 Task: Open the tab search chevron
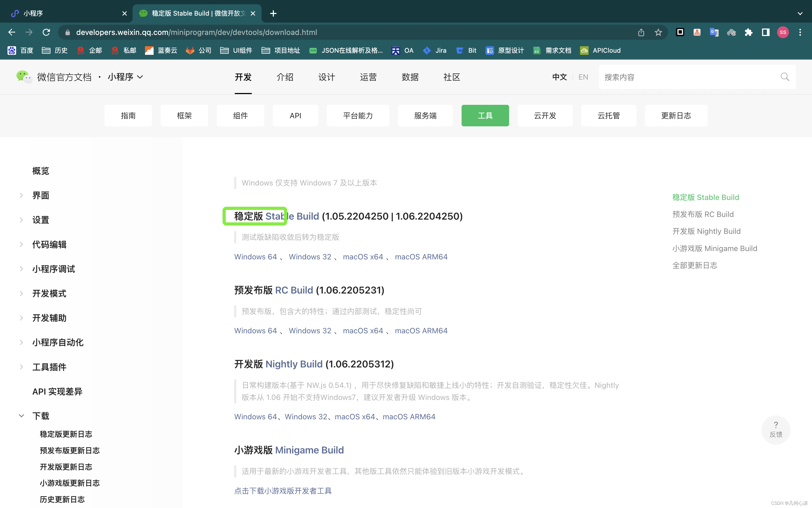[x=800, y=13]
